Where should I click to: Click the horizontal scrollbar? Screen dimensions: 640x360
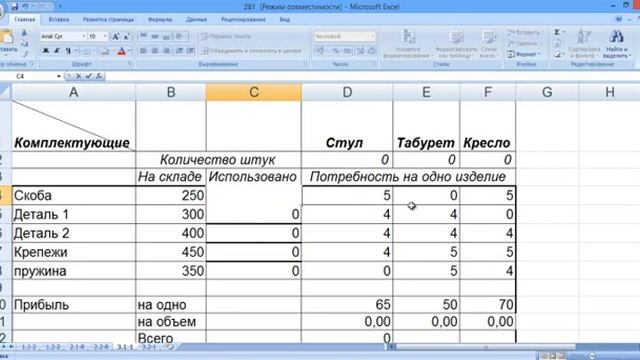point(486,347)
